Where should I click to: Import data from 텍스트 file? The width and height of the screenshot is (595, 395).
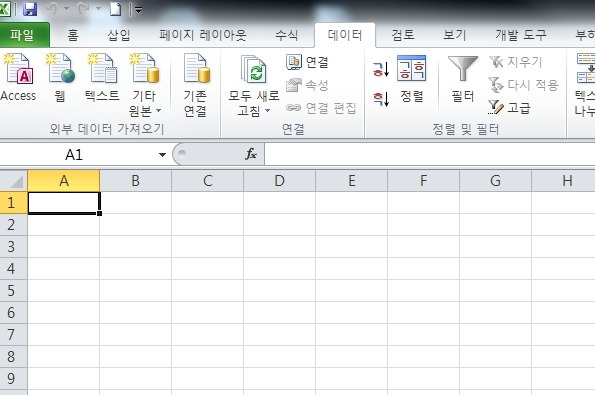pos(102,77)
